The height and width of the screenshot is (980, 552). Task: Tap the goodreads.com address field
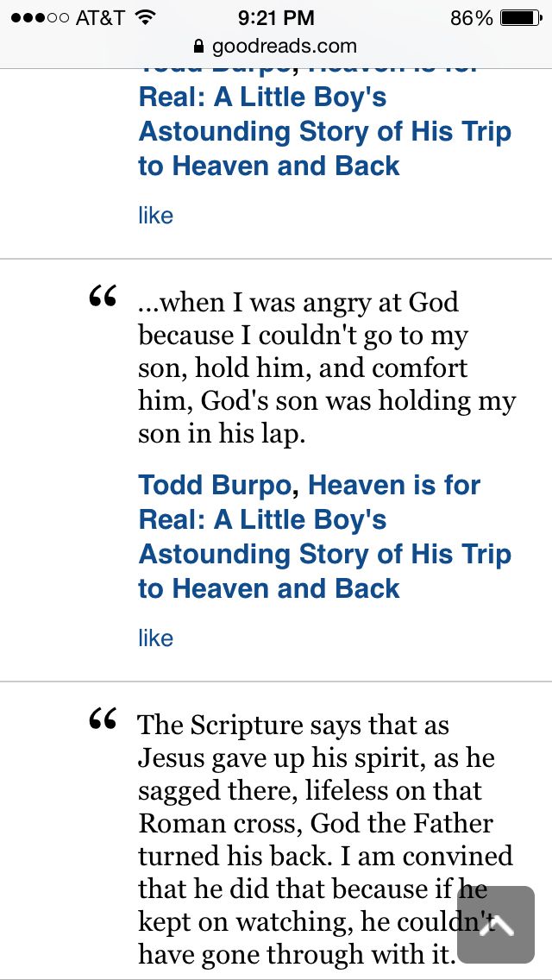(276, 46)
